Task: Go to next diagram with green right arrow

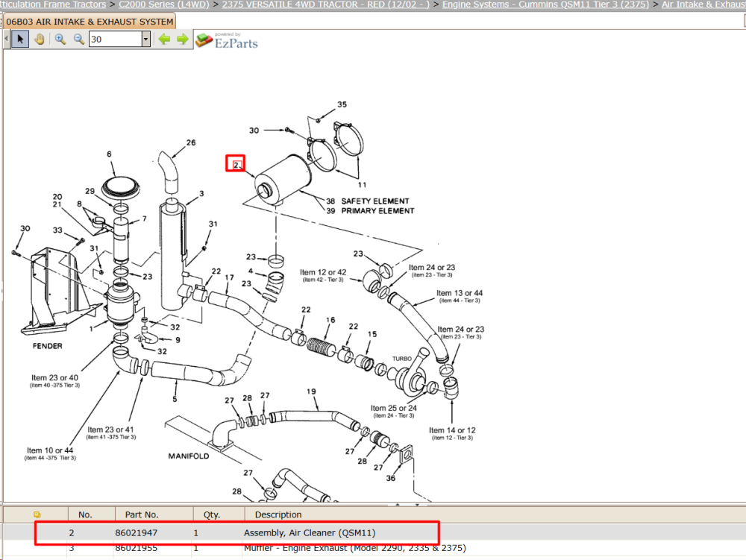Action: point(182,39)
